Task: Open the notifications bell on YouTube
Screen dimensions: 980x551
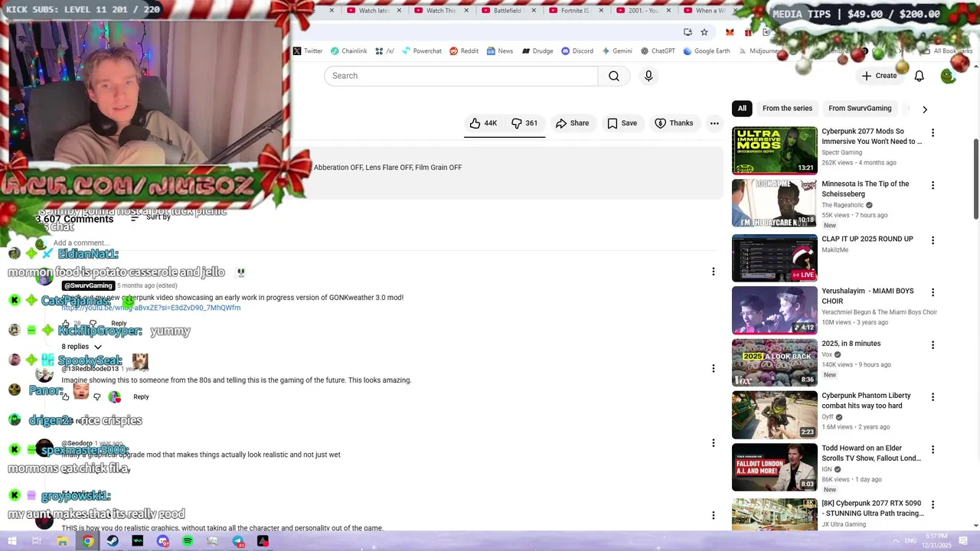Action: 919,76
